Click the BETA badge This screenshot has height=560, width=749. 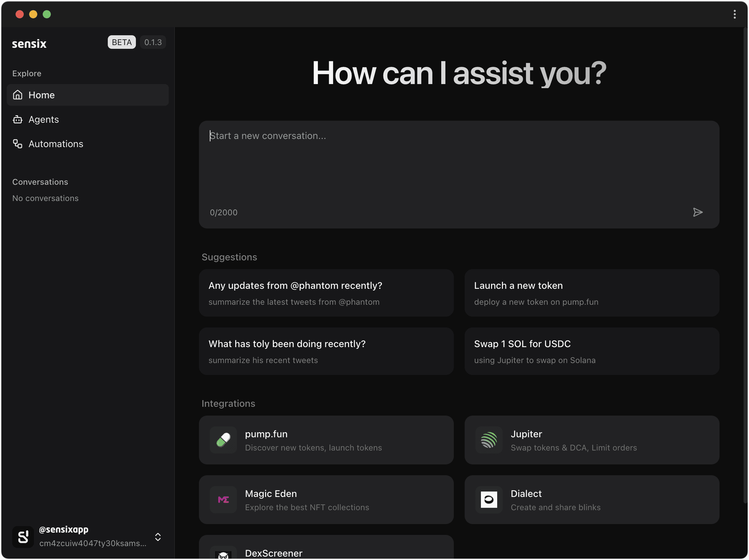tap(122, 42)
